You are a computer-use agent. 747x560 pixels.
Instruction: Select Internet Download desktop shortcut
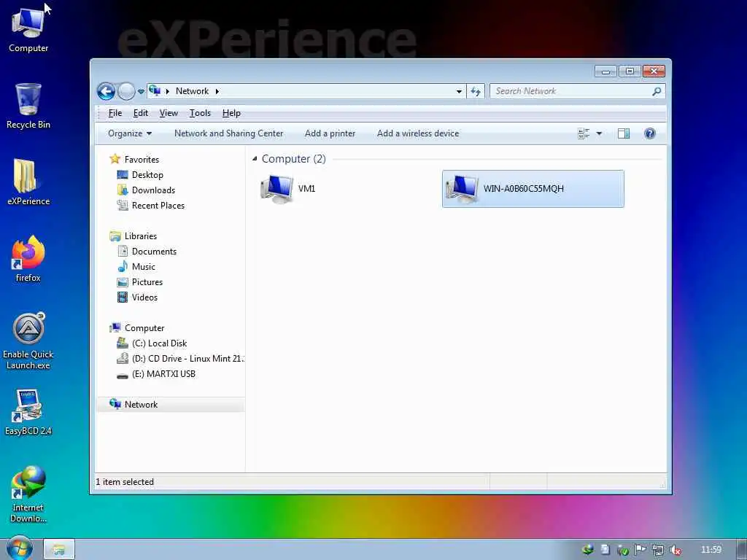tap(28, 494)
